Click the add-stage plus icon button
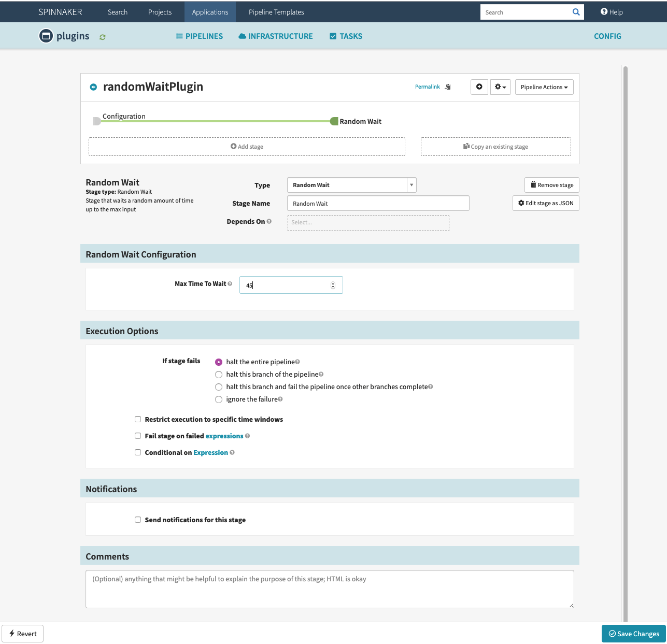 [x=479, y=87]
